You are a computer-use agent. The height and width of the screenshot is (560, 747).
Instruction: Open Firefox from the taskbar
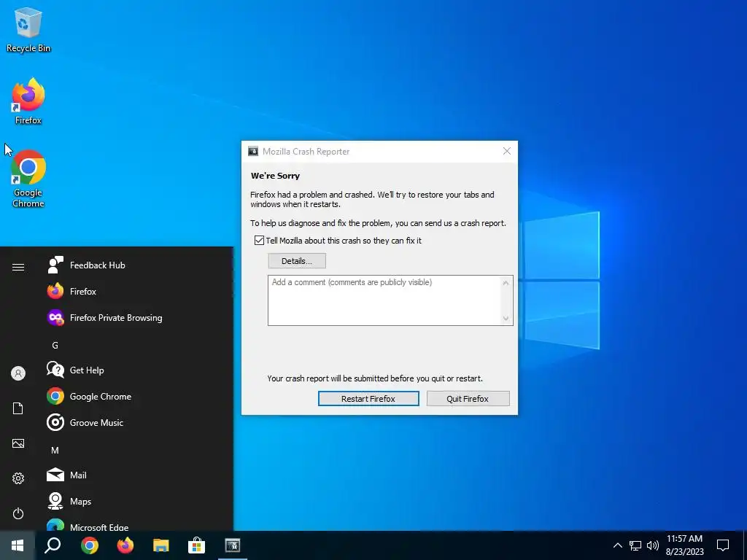[x=125, y=545]
